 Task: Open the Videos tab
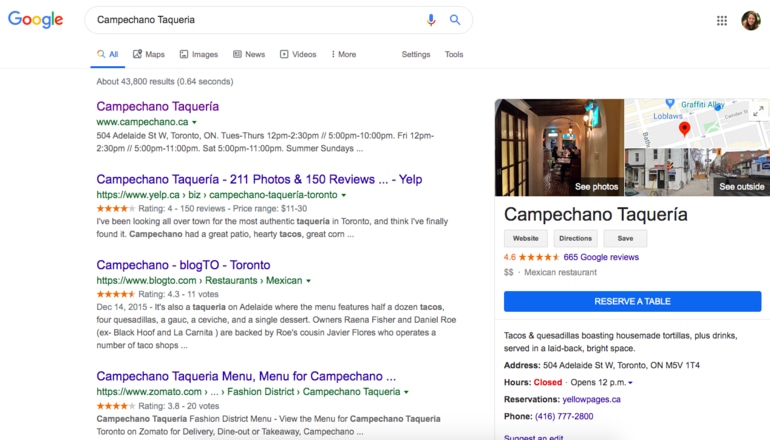298,55
